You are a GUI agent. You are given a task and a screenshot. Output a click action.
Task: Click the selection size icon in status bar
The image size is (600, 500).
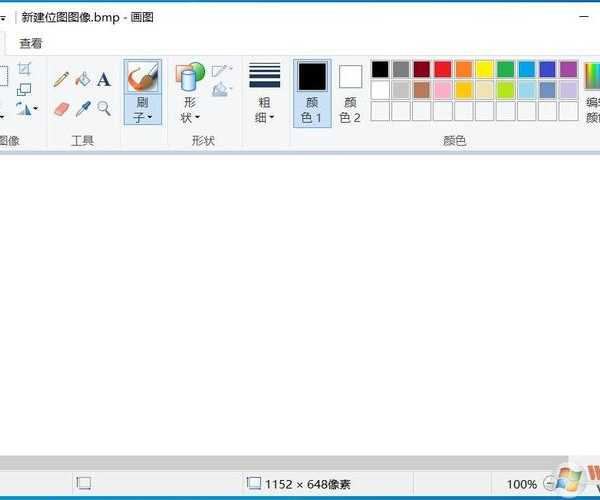[x=83, y=483]
